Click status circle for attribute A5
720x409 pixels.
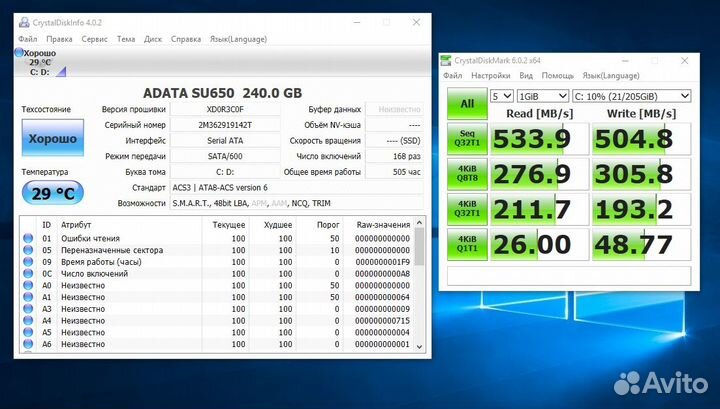tap(28, 332)
